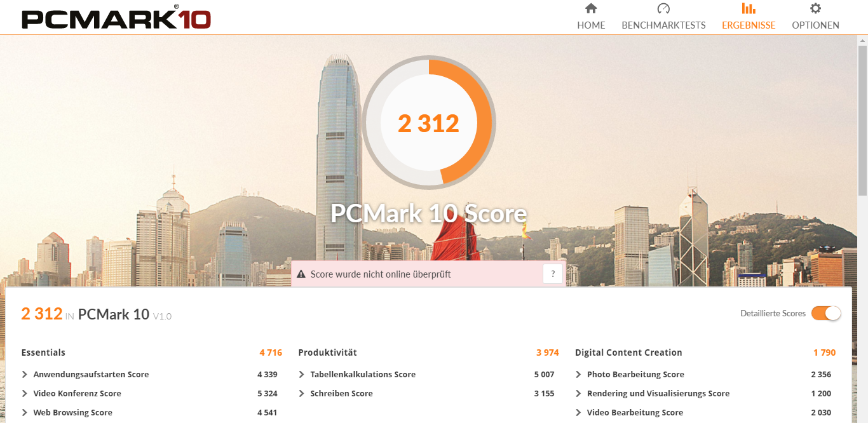The image size is (868, 423).
Task: Click the warning triangle icon in score notice
Action: 301,274
